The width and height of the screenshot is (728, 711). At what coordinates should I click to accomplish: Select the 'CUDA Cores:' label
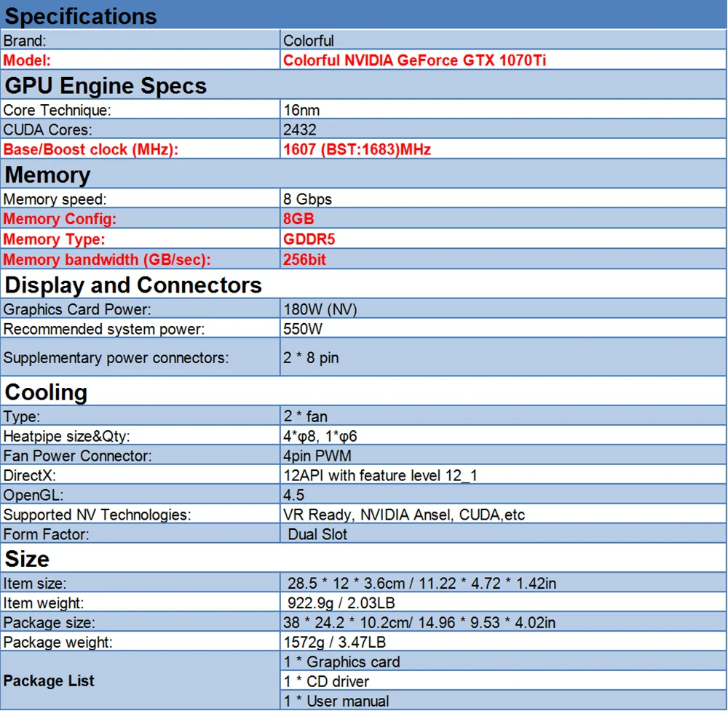[47, 130]
